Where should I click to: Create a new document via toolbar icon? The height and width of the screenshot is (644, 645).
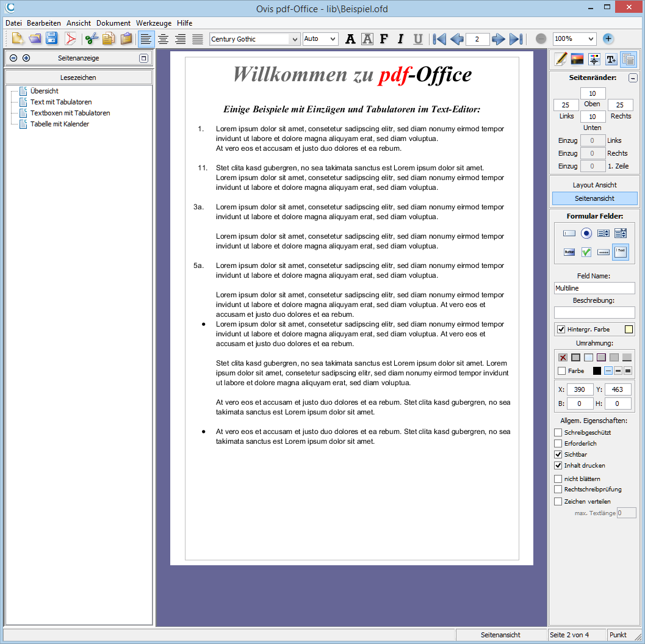pos(17,38)
